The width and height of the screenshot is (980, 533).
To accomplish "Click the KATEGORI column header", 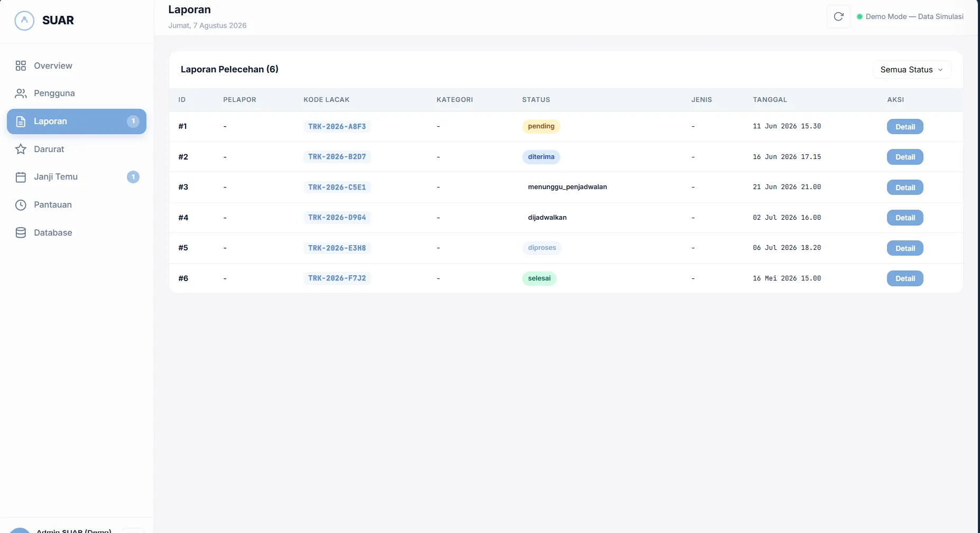I will [x=455, y=100].
